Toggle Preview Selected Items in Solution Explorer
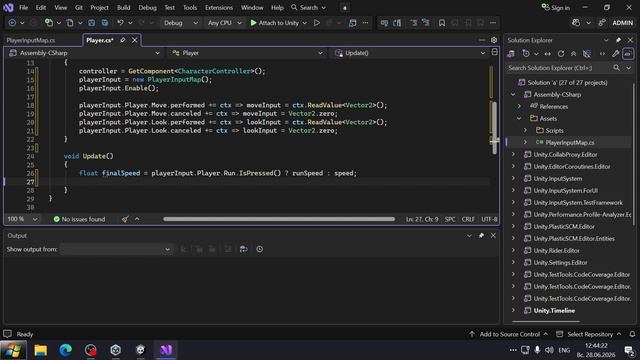 pyautogui.click(x=628, y=54)
